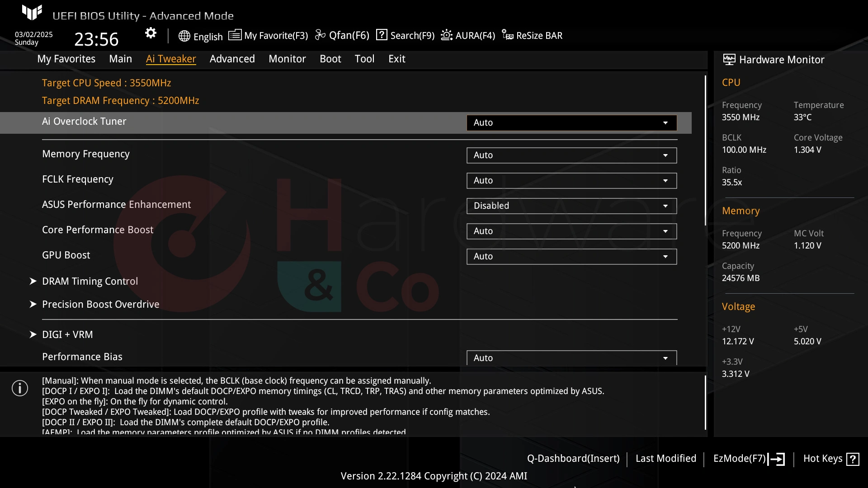Click the Ai Overclock Tuner label
Screen dimensions: 868x488
coord(84,122)
